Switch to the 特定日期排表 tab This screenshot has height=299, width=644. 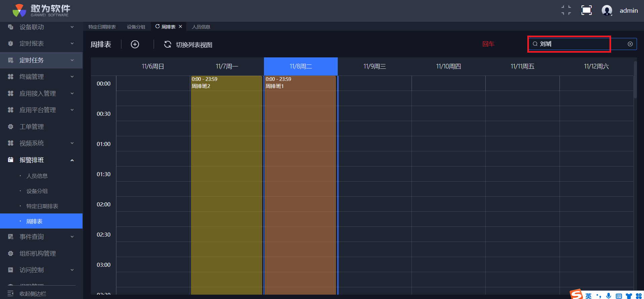pos(102,27)
